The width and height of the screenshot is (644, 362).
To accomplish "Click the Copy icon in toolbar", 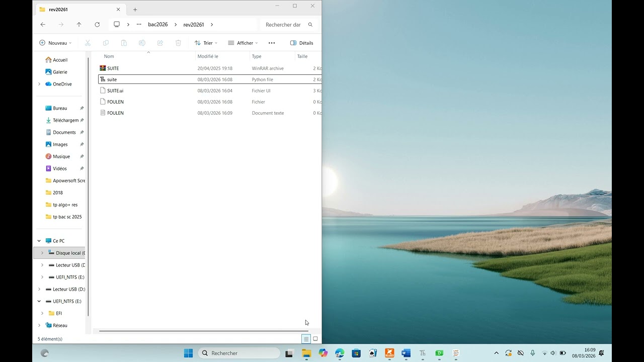I will tap(106, 43).
